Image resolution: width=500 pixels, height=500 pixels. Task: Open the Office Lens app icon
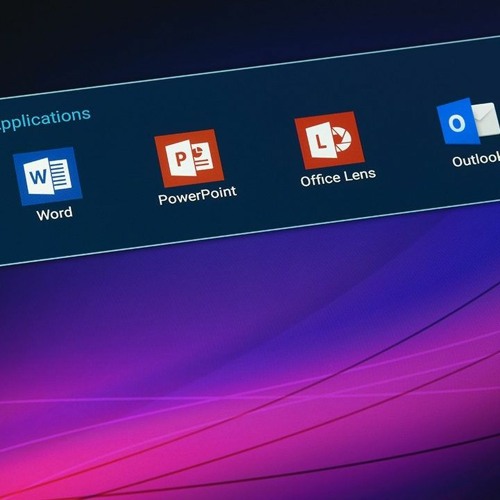point(329,140)
